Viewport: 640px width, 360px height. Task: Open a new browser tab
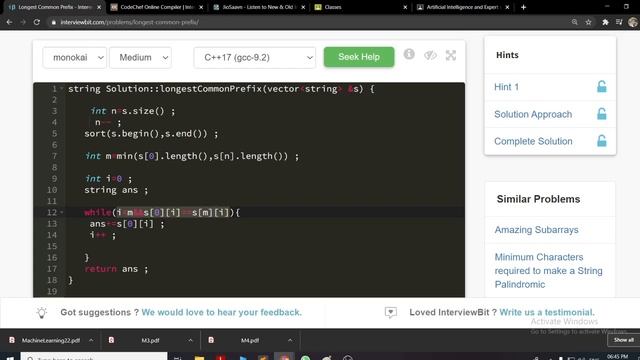tap(523, 7)
